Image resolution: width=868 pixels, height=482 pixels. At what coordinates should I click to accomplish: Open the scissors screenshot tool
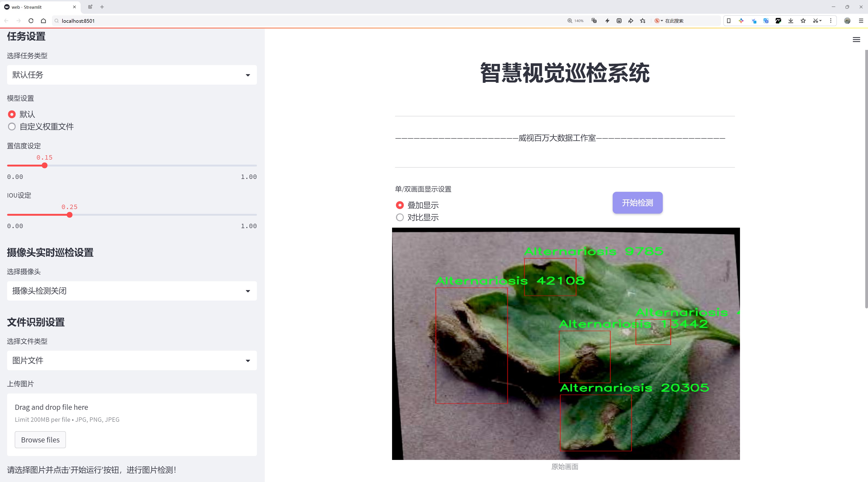click(817, 21)
